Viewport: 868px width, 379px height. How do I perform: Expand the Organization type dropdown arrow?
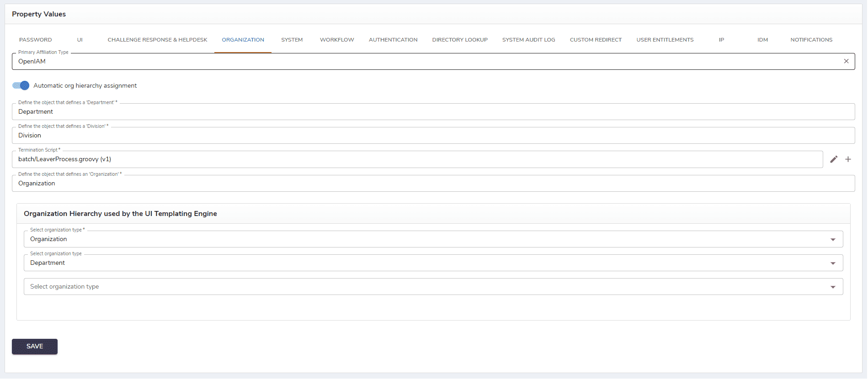[x=832, y=239]
